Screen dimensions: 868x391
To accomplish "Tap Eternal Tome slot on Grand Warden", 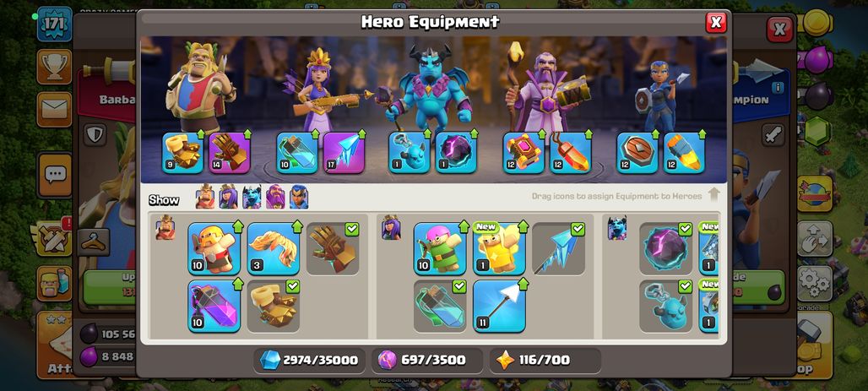I will click(x=524, y=153).
